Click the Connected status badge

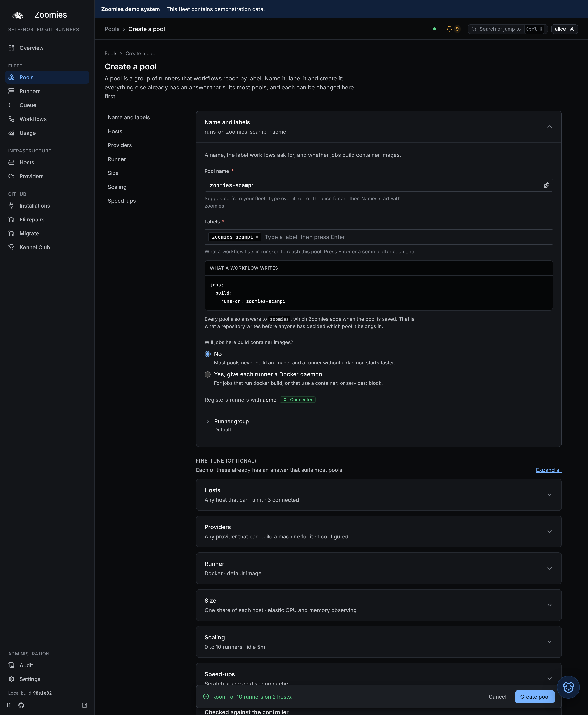[298, 400]
